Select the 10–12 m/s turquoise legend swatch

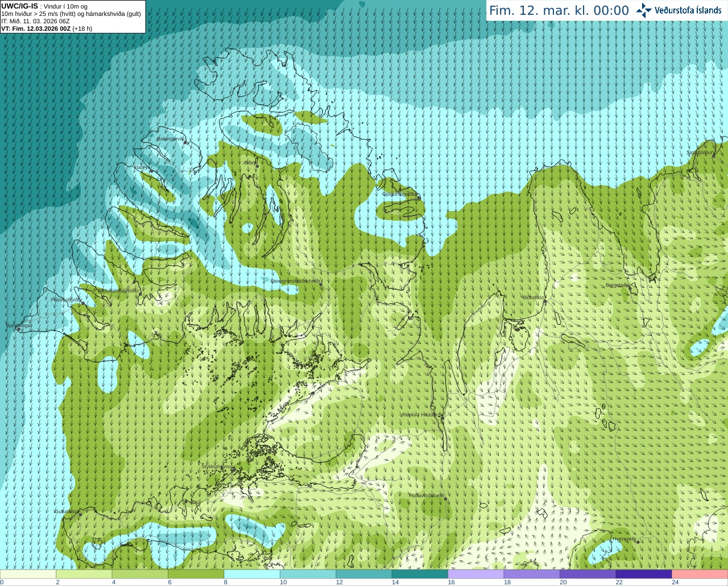coord(308,574)
